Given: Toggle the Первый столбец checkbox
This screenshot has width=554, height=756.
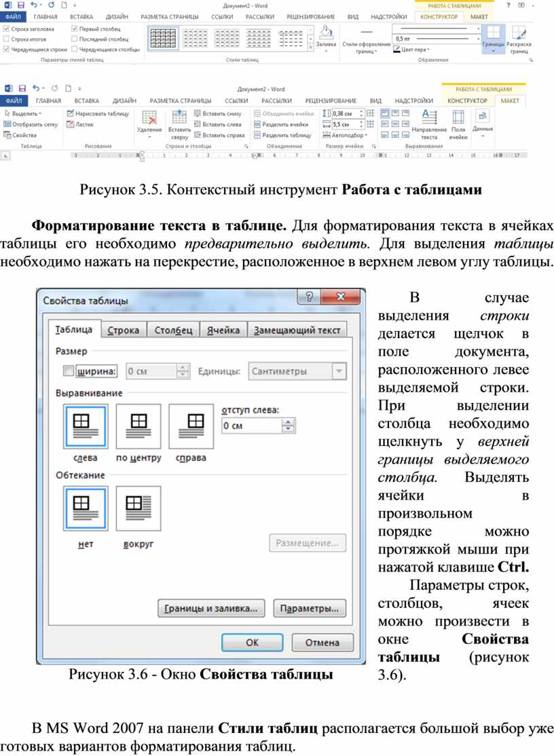Looking at the screenshot, I should [x=74, y=29].
